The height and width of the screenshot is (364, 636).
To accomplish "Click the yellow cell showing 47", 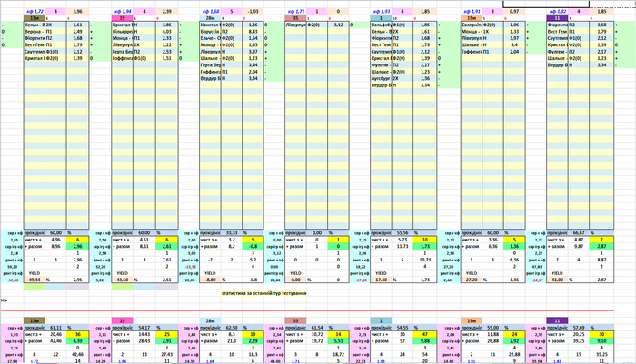I will coord(425,334).
